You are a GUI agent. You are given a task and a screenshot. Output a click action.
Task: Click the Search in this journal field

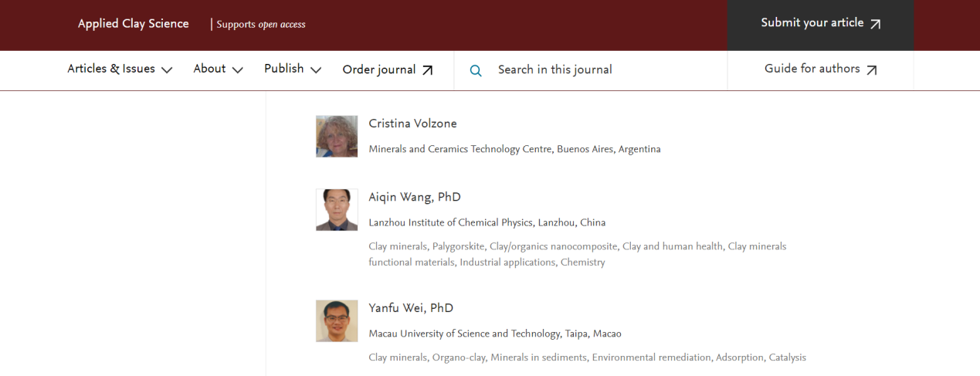[591, 70]
